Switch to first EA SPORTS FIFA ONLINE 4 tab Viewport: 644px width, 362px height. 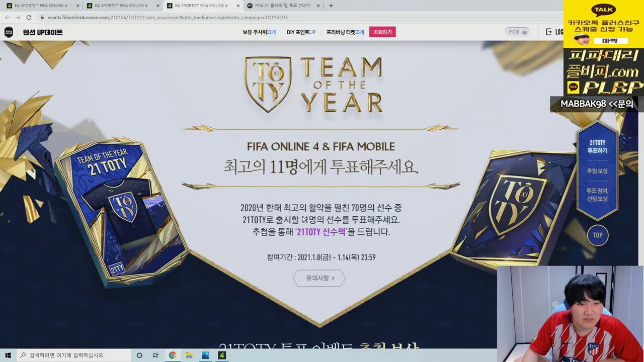[40, 6]
